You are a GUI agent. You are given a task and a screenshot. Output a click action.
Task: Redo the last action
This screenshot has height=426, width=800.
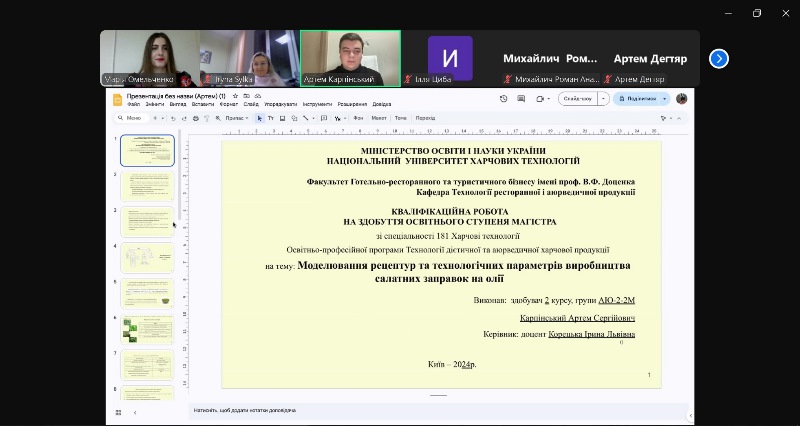pyautogui.click(x=184, y=118)
